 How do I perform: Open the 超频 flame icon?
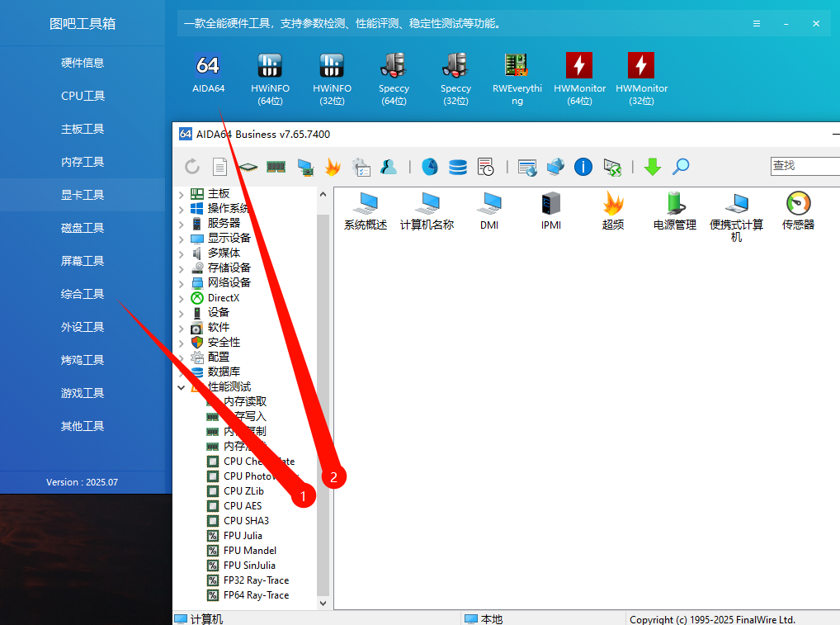click(613, 211)
